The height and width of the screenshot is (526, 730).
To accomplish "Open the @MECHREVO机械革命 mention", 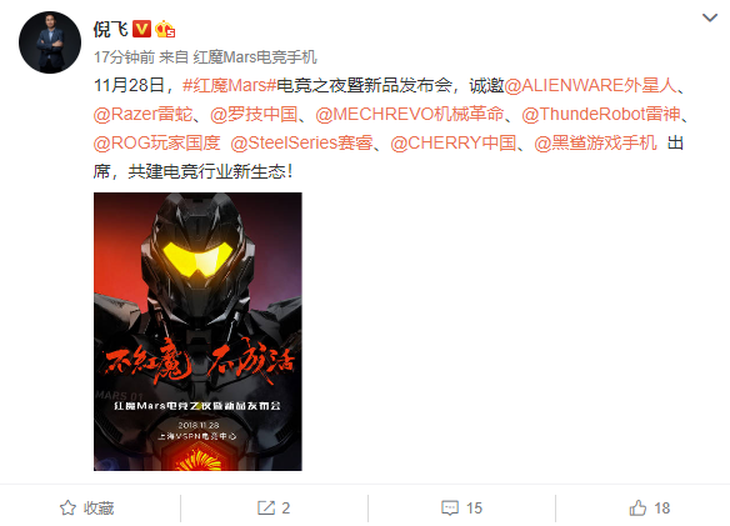I will tap(410, 115).
